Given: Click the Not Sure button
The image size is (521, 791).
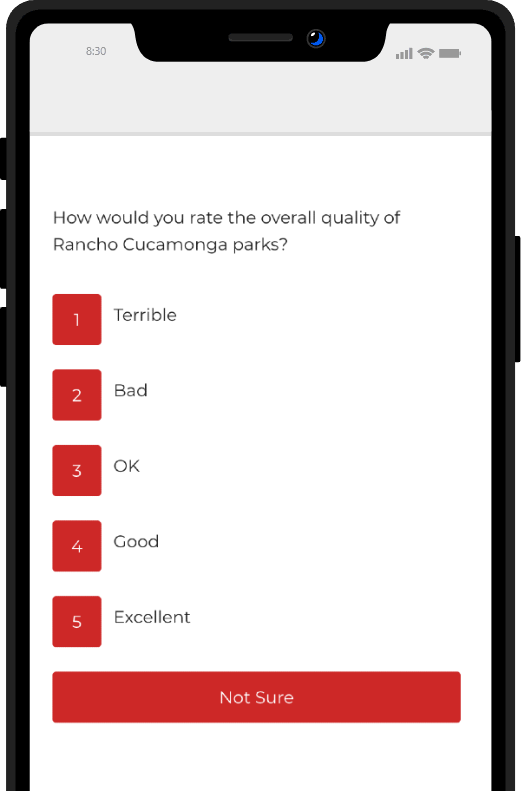Looking at the screenshot, I should [x=256, y=697].
